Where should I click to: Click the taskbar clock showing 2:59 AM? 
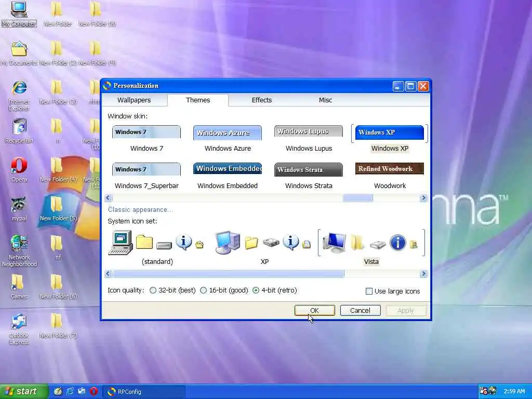[x=514, y=391]
